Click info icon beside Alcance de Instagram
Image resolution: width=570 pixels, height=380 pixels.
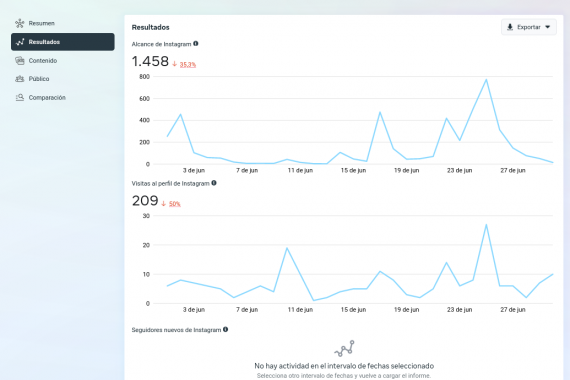196,44
